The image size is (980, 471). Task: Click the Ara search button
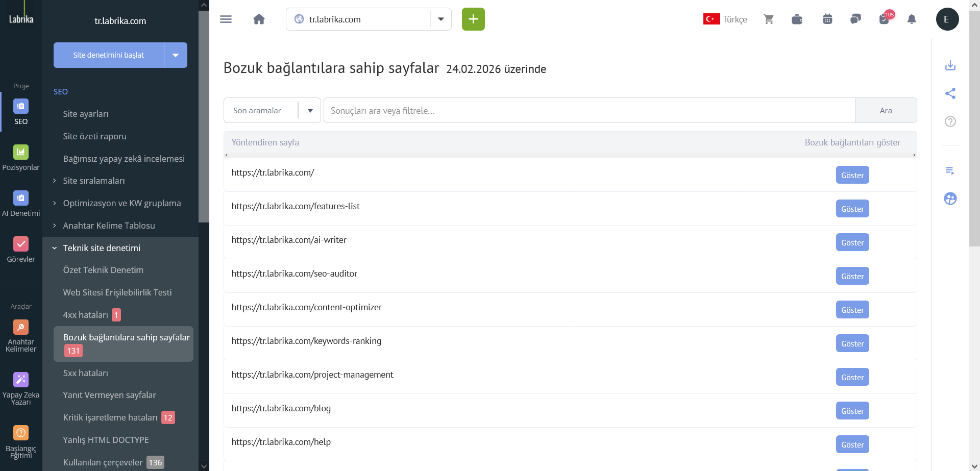tap(886, 110)
